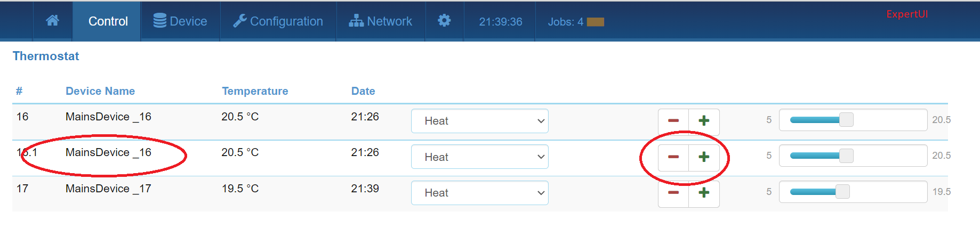Click the 21:39:36 clock display
Screen dimensions: 980x228
(x=500, y=22)
